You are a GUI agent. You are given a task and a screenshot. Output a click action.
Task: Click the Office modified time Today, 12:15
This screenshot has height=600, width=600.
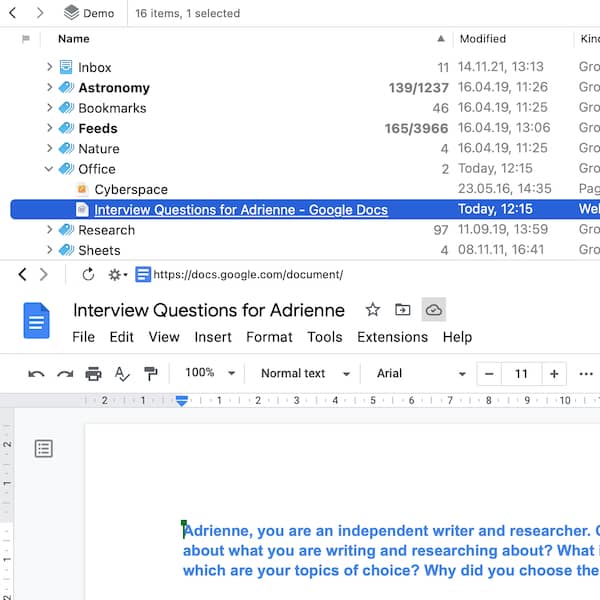(495, 168)
